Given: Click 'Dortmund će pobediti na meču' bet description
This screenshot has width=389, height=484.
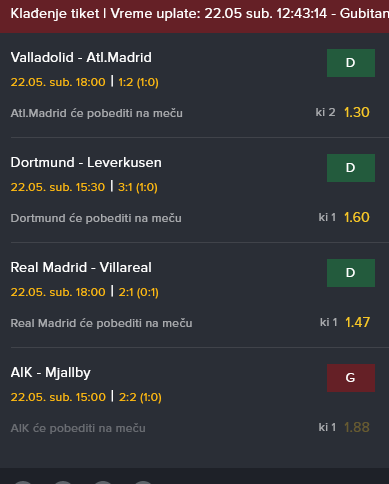Looking at the screenshot, I should point(96,218).
